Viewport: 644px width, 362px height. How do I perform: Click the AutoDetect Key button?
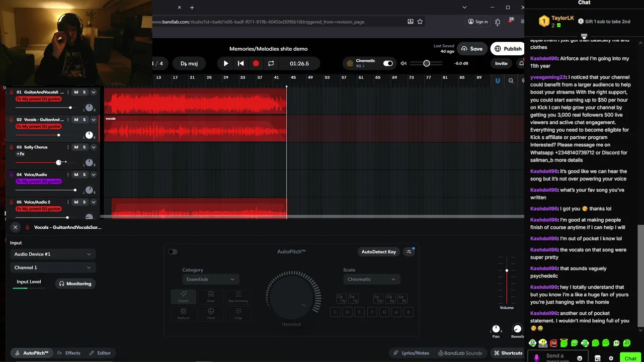tap(379, 251)
